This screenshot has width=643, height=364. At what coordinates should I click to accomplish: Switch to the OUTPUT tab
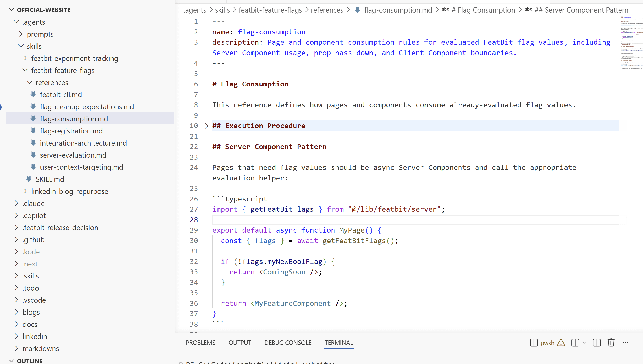tap(240, 343)
